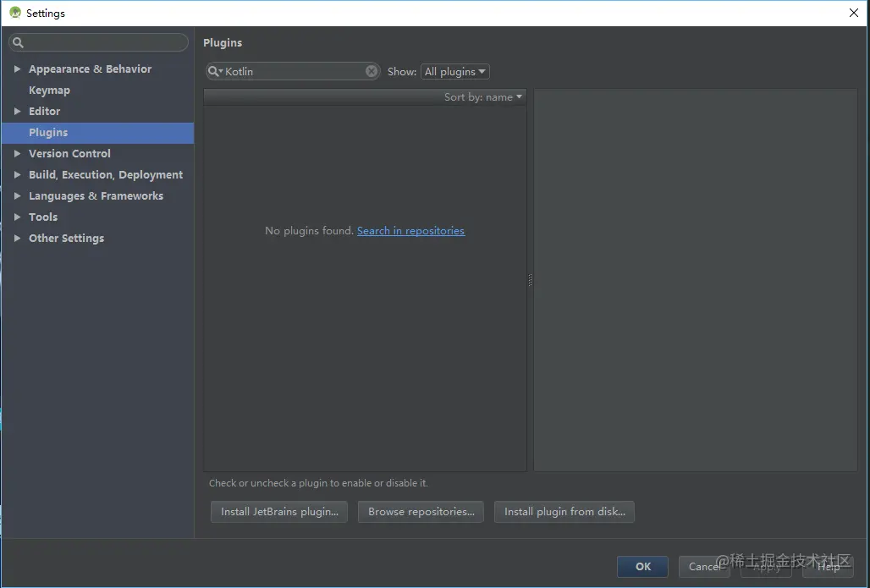Open Appearance & Behavior settings page
870x588 pixels.
click(x=90, y=69)
